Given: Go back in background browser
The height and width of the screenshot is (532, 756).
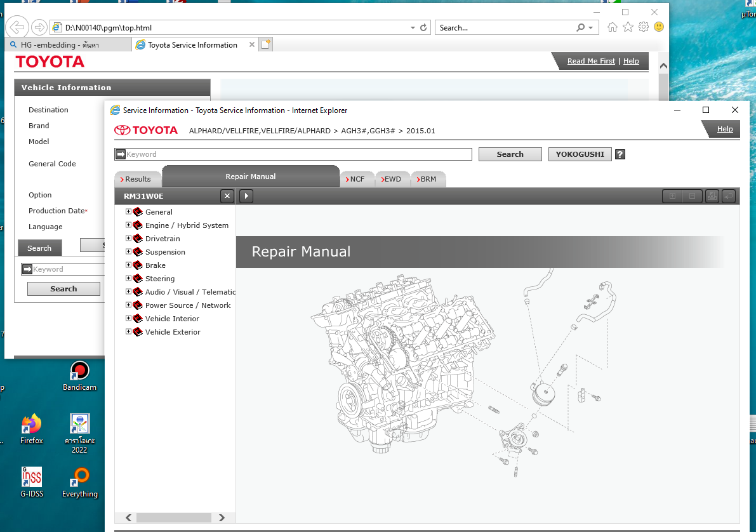Looking at the screenshot, I should point(17,27).
